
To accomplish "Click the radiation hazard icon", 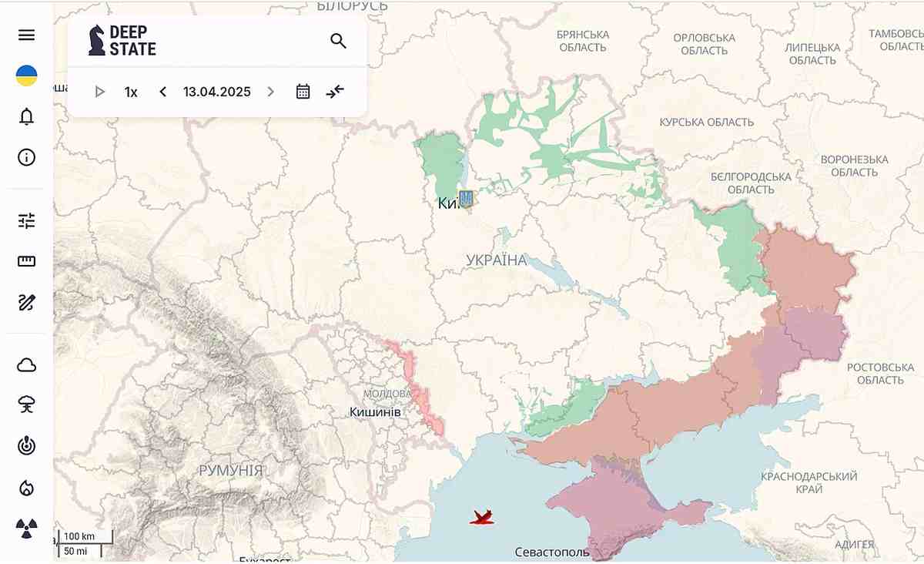I will [27, 528].
